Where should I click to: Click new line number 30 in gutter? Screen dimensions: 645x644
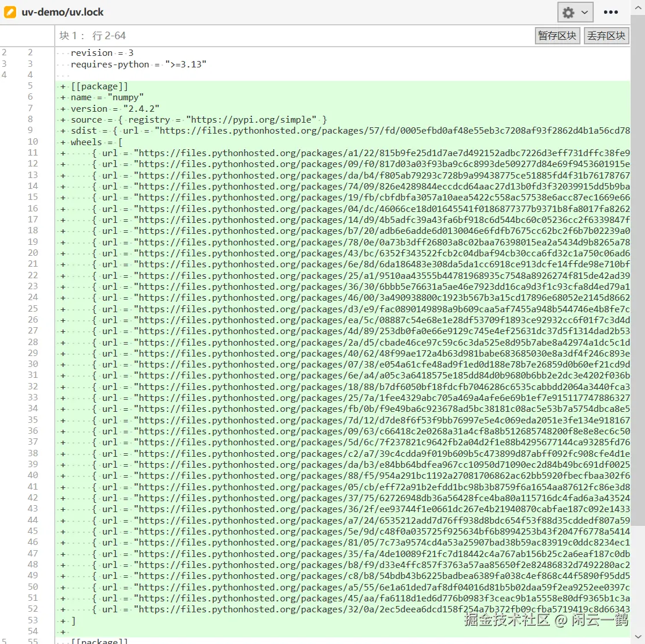coord(33,364)
